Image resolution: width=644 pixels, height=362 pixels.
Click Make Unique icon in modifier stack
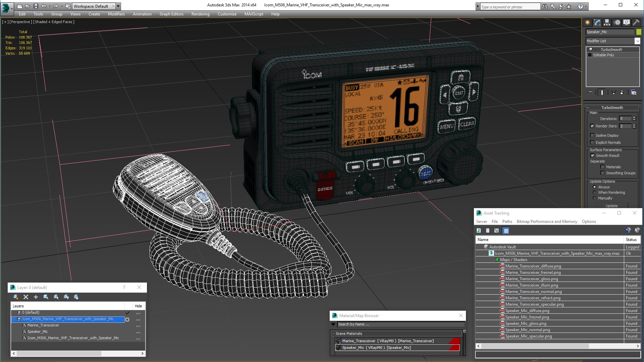[613, 93]
